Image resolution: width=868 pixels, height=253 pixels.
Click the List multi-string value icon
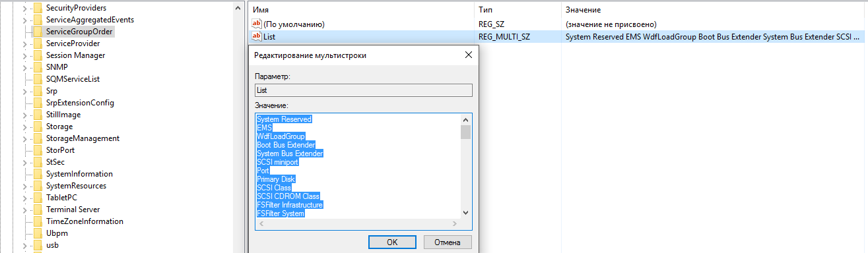257,37
